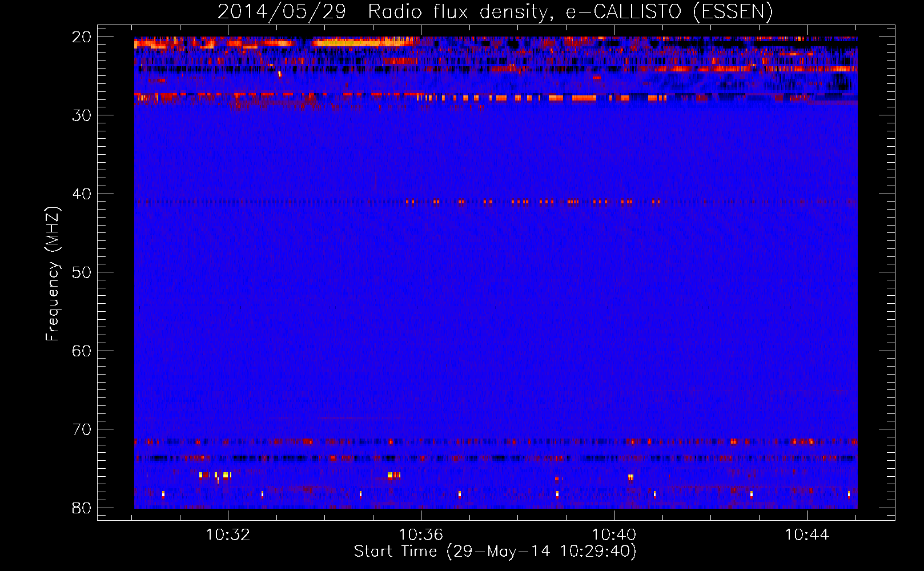The image size is (924, 571).
Task: Select the 10:32 time tick label
Action: point(228,535)
